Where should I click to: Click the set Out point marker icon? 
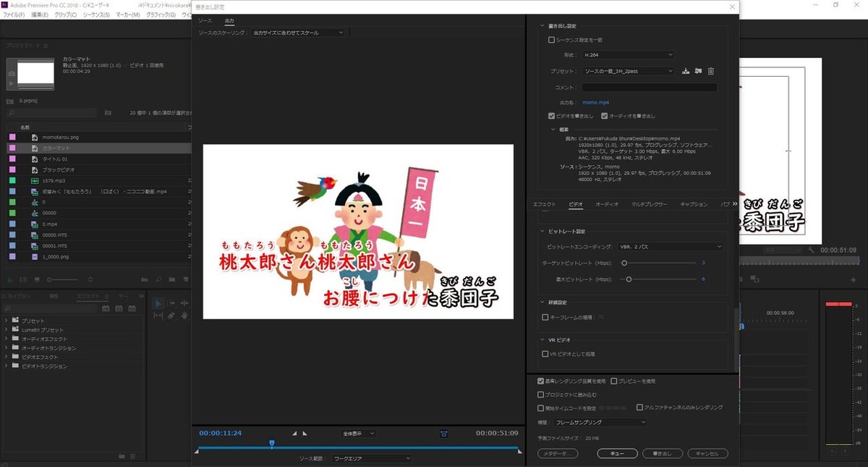coord(305,434)
